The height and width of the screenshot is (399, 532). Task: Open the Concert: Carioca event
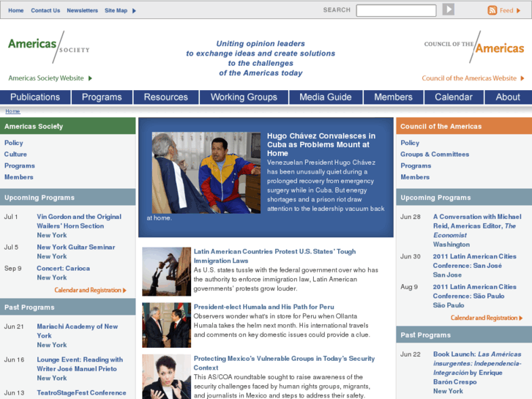[x=63, y=268]
